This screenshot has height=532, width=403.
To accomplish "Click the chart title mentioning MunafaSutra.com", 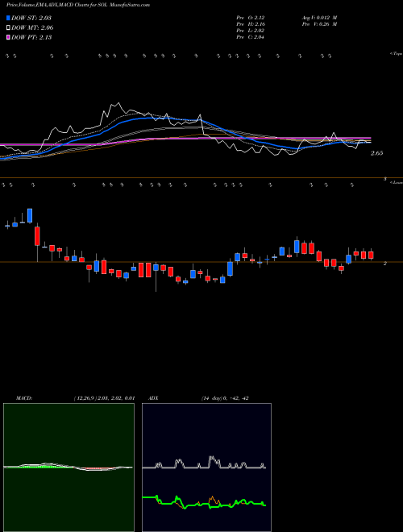I will [x=78, y=5].
